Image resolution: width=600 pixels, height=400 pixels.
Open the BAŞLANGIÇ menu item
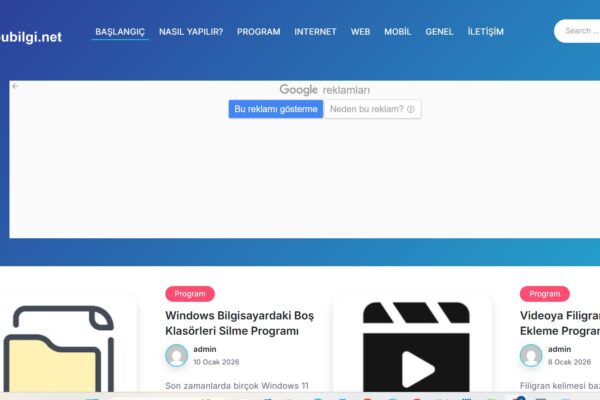tap(120, 32)
